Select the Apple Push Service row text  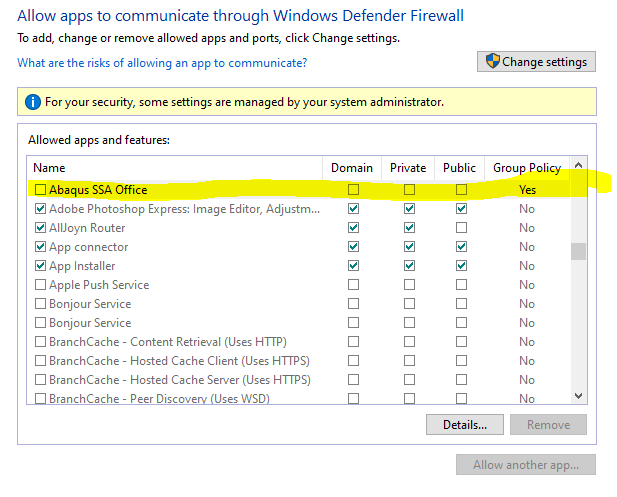pos(99,285)
